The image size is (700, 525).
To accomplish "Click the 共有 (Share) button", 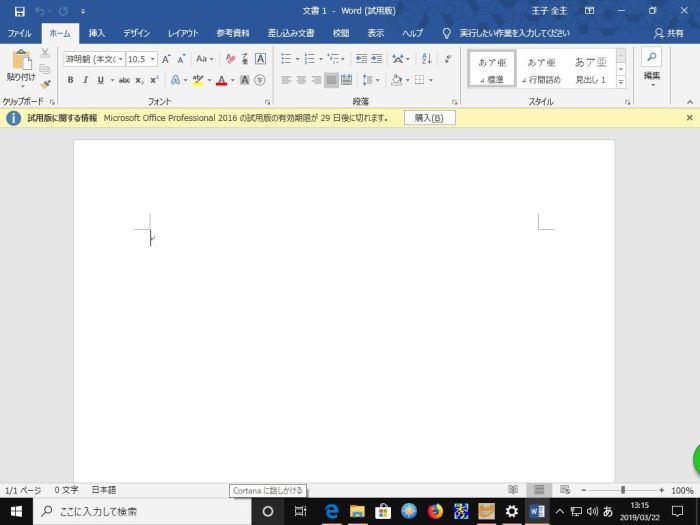I will [670, 33].
